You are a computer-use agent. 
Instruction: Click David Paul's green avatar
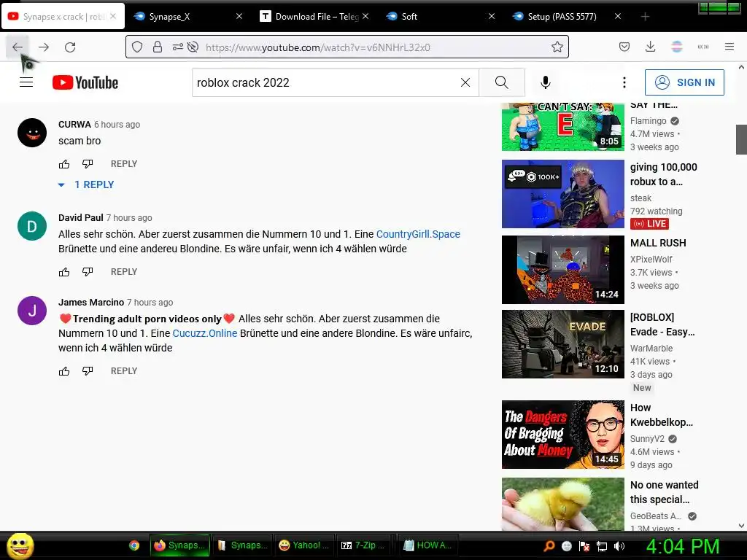(32, 226)
